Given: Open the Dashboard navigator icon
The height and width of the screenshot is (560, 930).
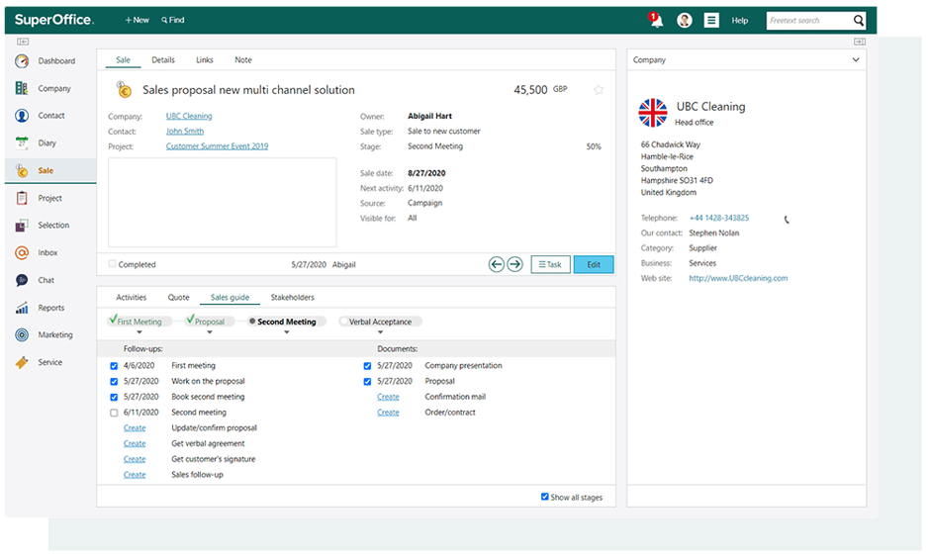Looking at the screenshot, I should coord(22,61).
